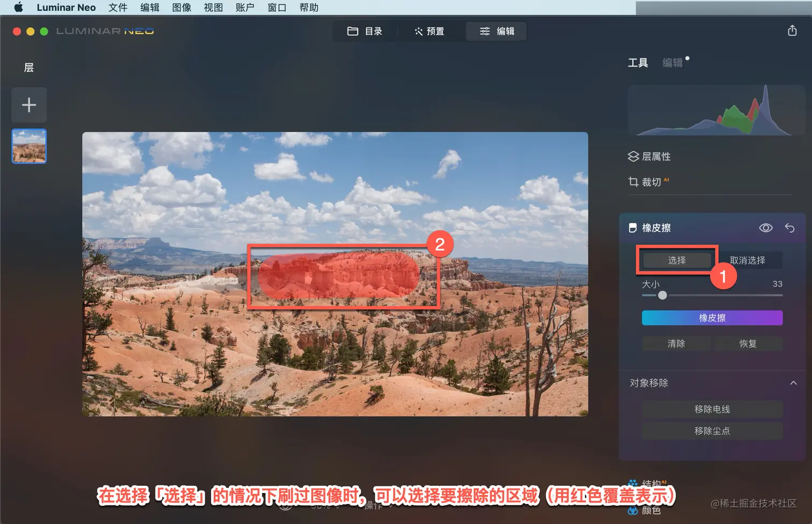Click the size value 33
Screen dimensions: 812x524
coord(777,283)
